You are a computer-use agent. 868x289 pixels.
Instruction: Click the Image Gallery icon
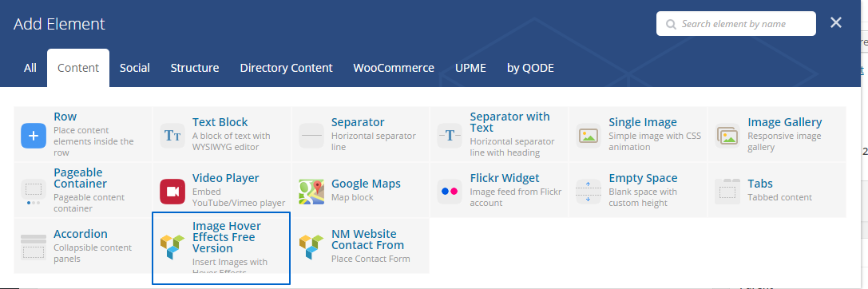(727, 136)
